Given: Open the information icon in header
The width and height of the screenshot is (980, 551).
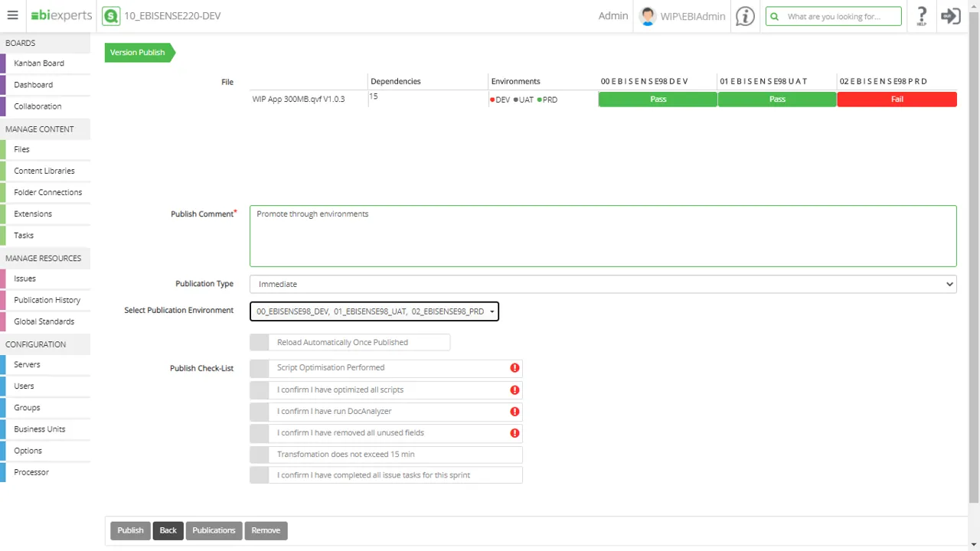Looking at the screenshot, I should coord(745,16).
